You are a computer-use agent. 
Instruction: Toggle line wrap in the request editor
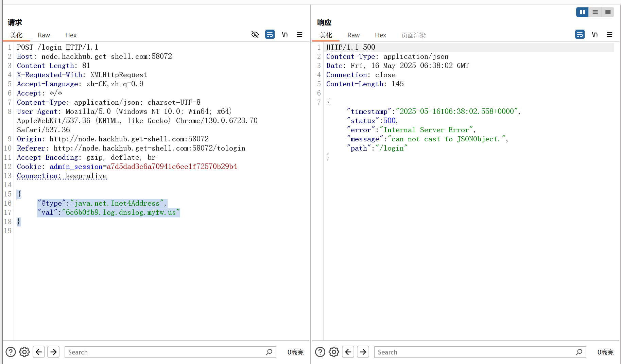(270, 34)
